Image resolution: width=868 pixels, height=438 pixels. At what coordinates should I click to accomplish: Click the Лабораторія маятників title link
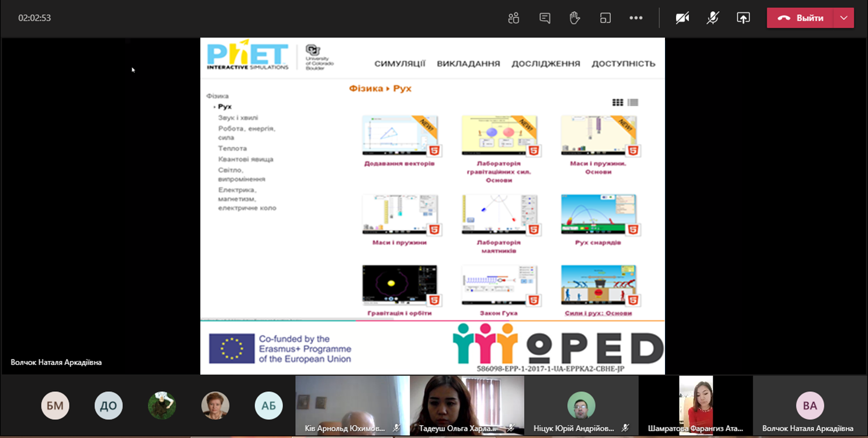point(499,246)
